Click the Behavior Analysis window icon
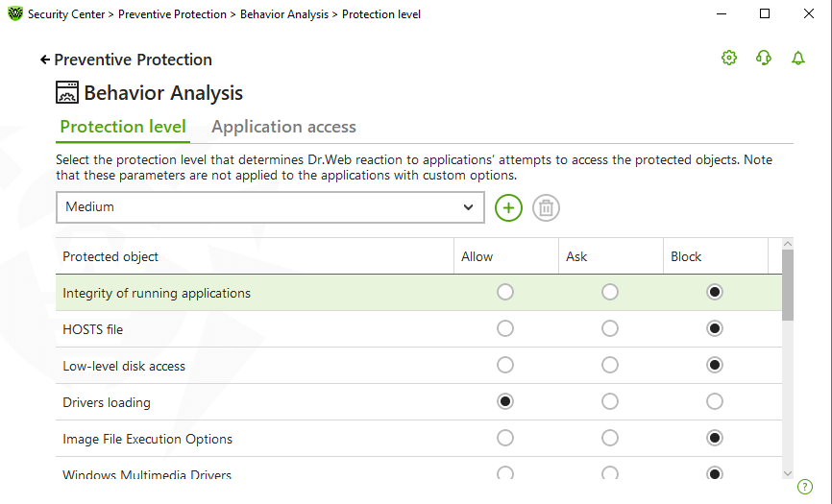Viewport: 832px width, 504px height. (x=67, y=92)
